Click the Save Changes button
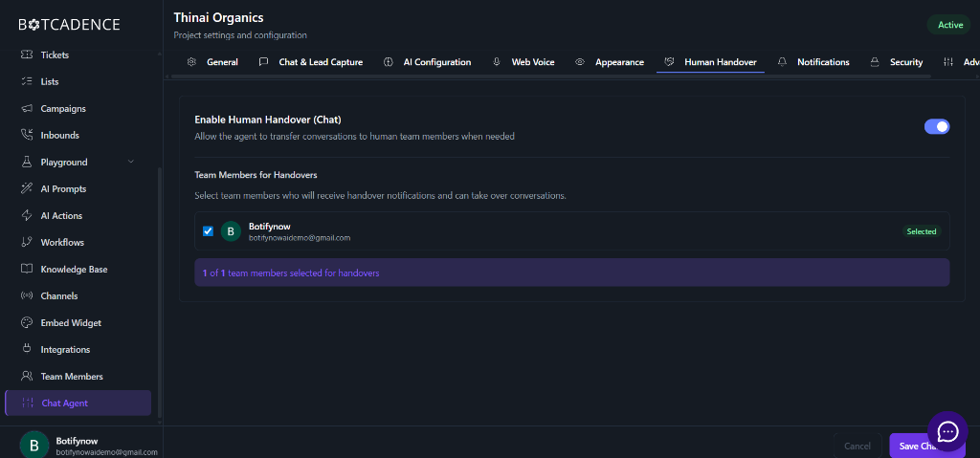 coord(927,447)
